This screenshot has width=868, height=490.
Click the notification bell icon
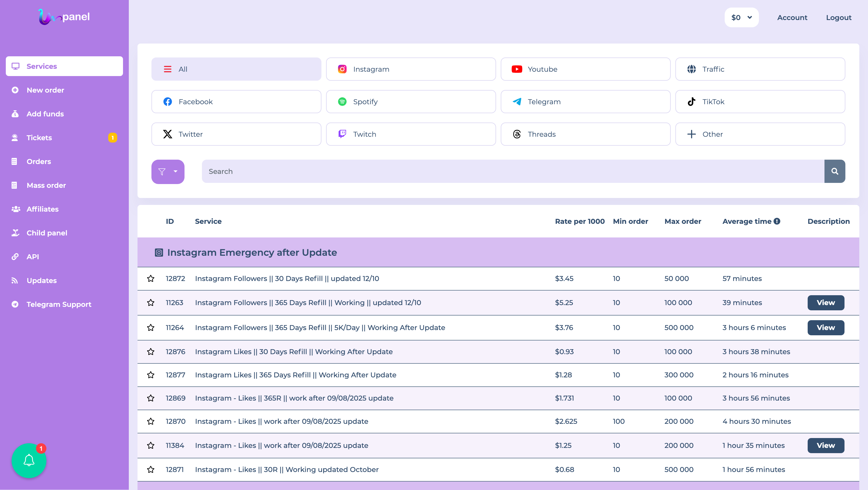click(x=29, y=460)
